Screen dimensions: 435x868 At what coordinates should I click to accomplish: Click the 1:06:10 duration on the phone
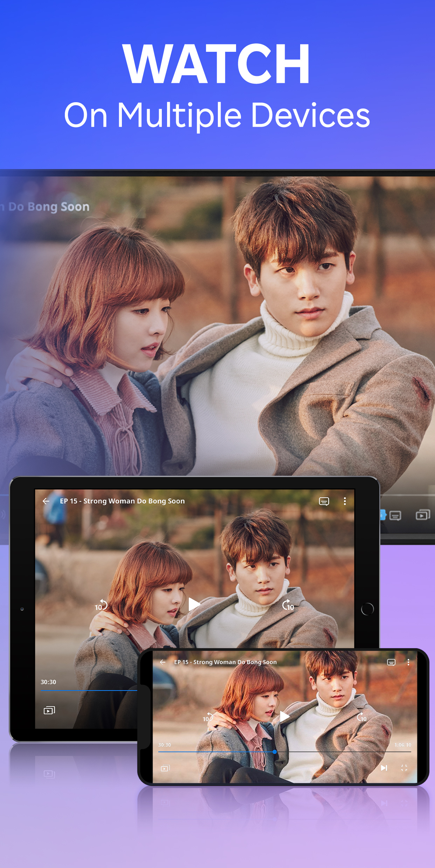(403, 745)
